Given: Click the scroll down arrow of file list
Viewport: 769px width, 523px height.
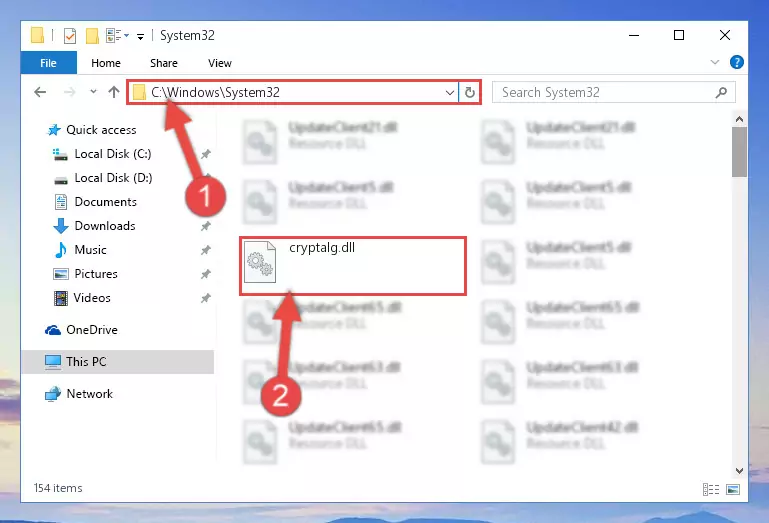Looking at the screenshot, I should point(739,471).
